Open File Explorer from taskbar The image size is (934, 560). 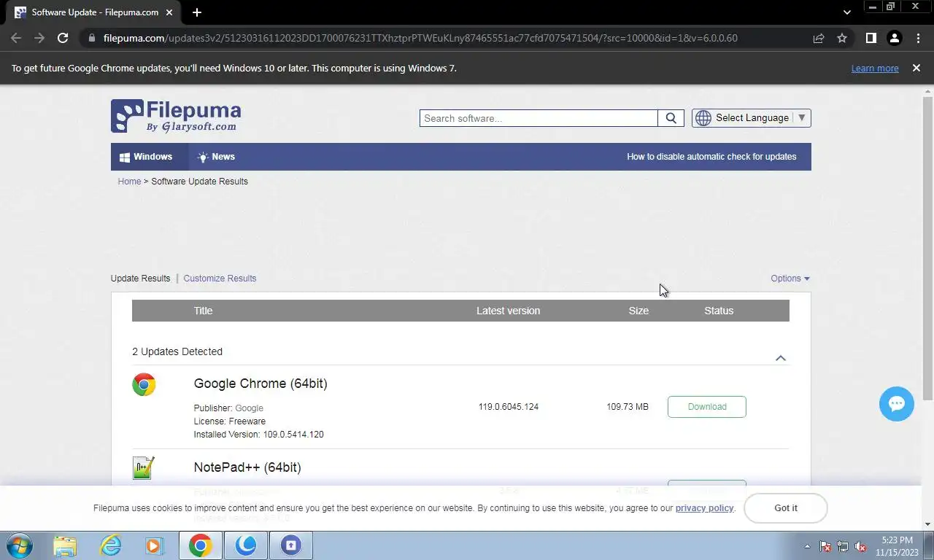pyautogui.click(x=65, y=545)
